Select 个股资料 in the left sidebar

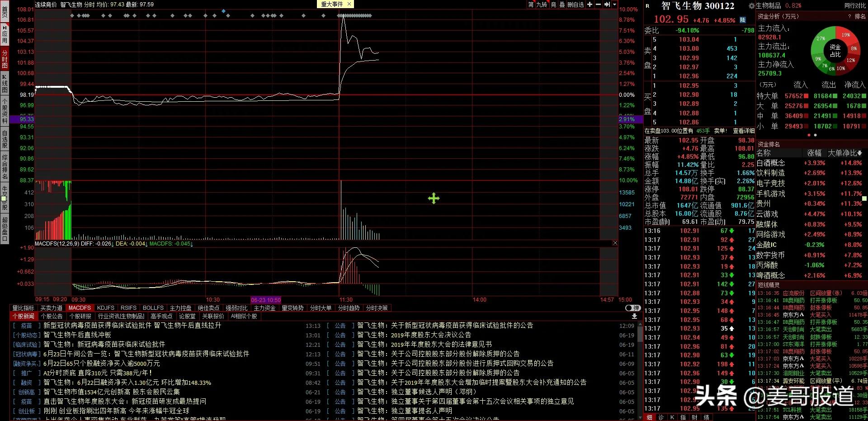point(5,110)
